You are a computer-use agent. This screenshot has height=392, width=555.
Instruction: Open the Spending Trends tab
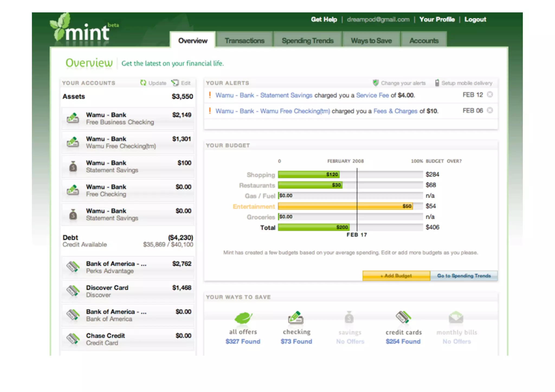(307, 41)
